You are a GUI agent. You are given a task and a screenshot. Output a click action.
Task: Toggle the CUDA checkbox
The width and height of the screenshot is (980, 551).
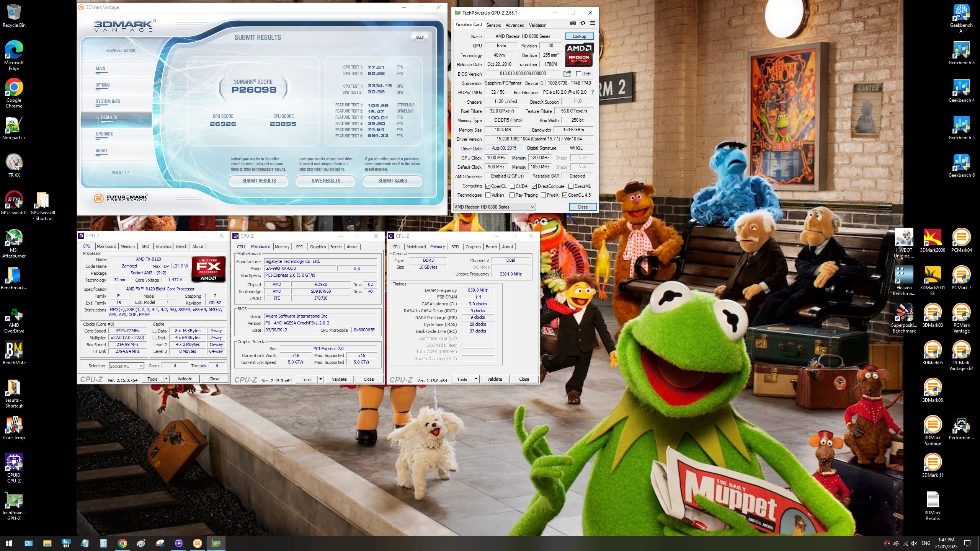pyautogui.click(x=512, y=186)
